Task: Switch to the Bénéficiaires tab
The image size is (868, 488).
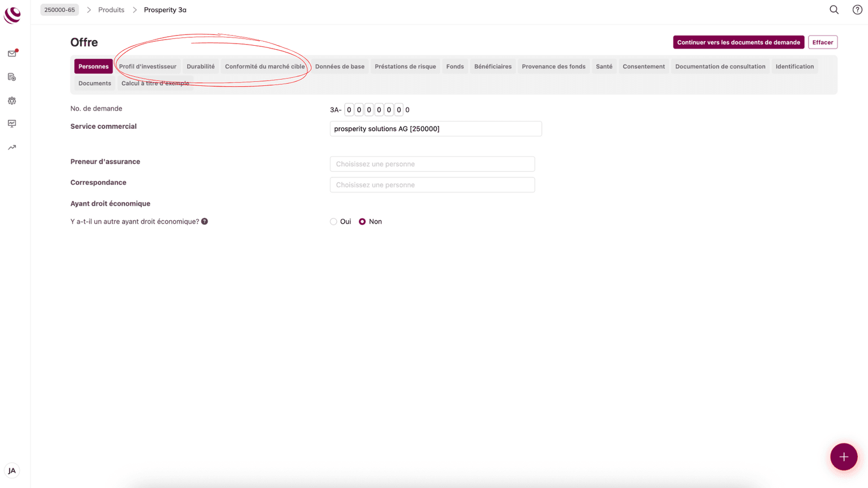Action: (492, 67)
